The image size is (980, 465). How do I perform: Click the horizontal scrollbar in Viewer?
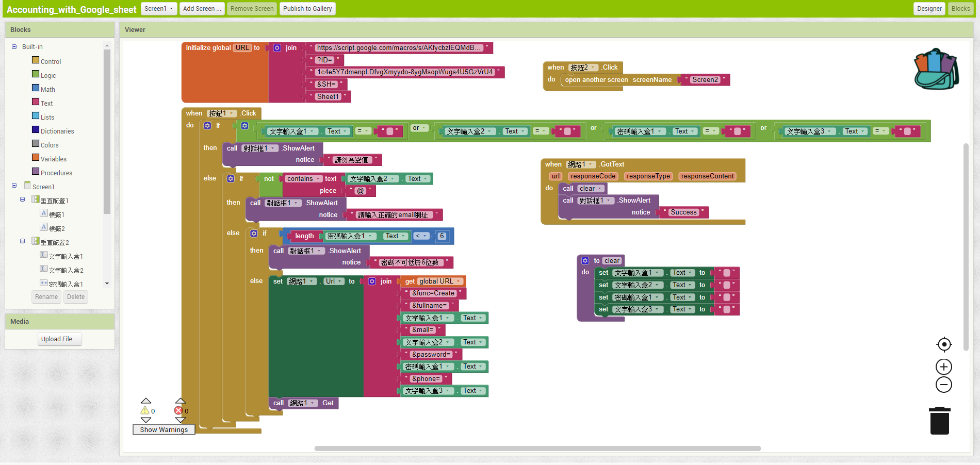537,449
